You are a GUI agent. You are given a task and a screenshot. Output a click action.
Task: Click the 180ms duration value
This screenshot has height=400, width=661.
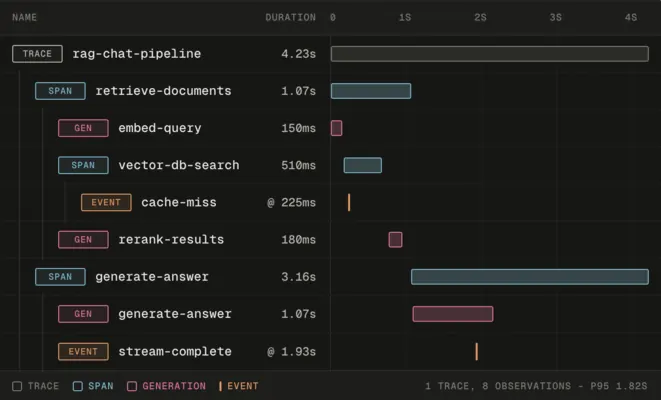click(x=298, y=239)
